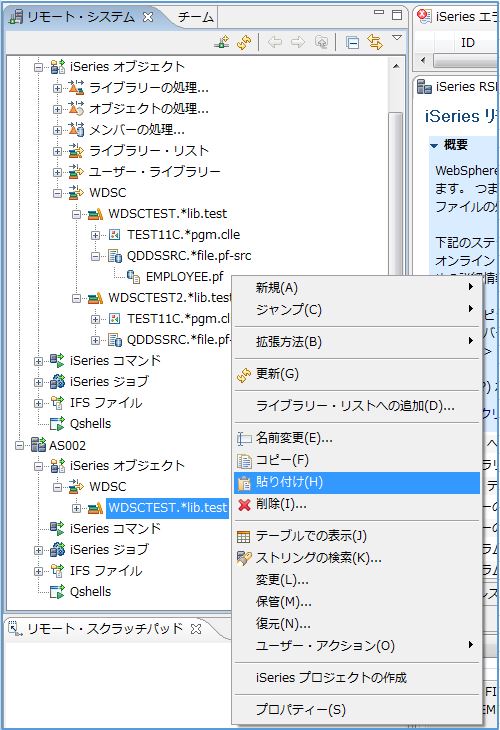Click the 削除(I) red X icon
The image size is (500, 730).
(x=244, y=505)
